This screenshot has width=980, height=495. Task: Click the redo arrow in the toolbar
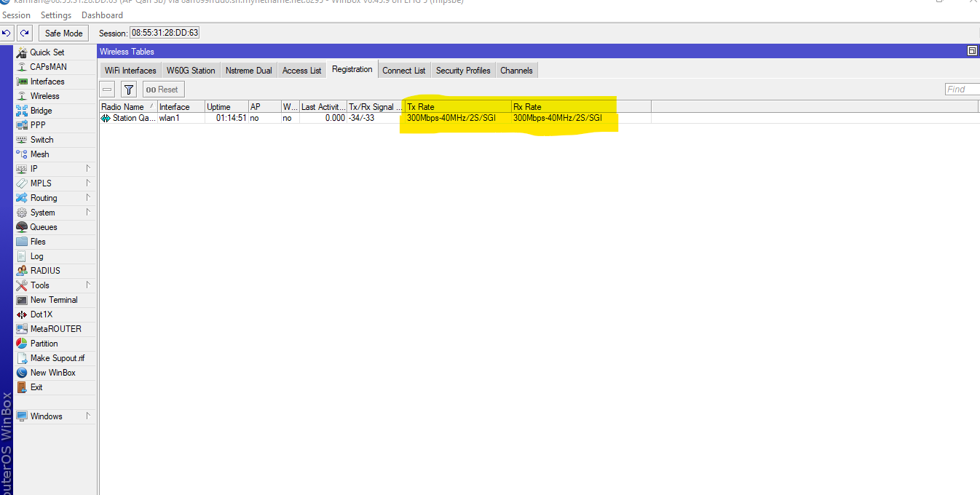click(x=23, y=33)
